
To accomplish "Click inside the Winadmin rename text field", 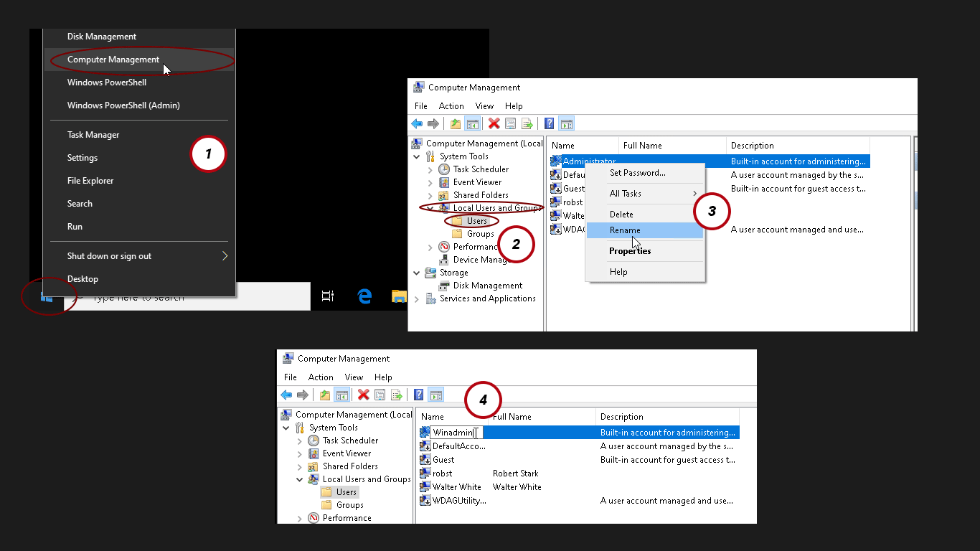I will point(453,432).
